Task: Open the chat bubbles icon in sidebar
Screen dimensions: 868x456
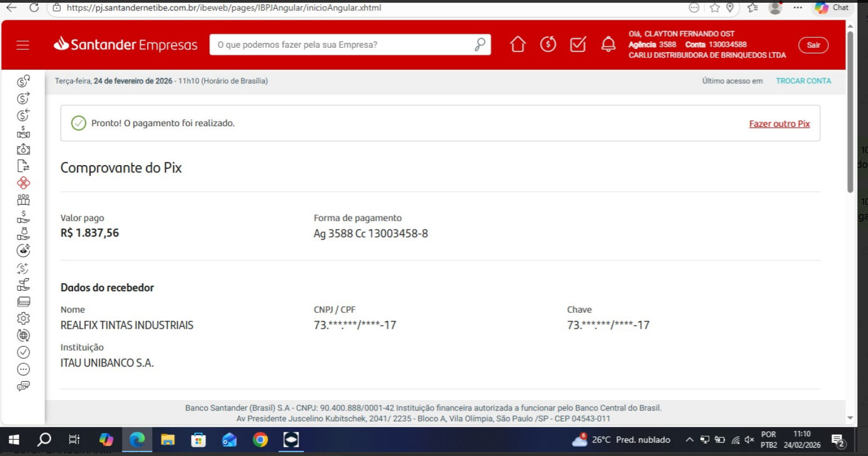Action: (x=23, y=386)
